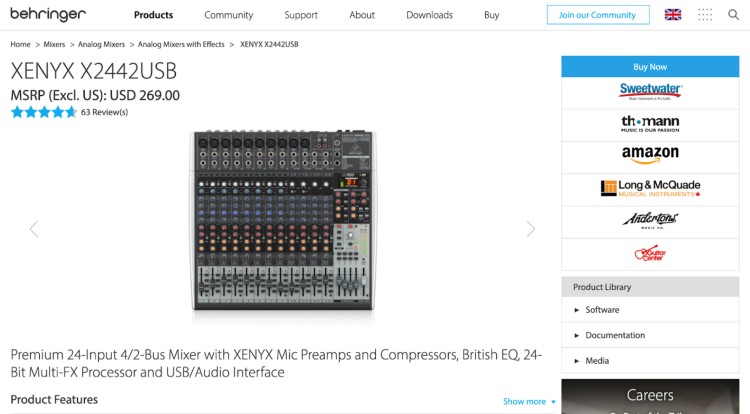Open the search magnifier icon
Image resolution: width=750 pixels, height=414 pixels.
click(733, 15)
